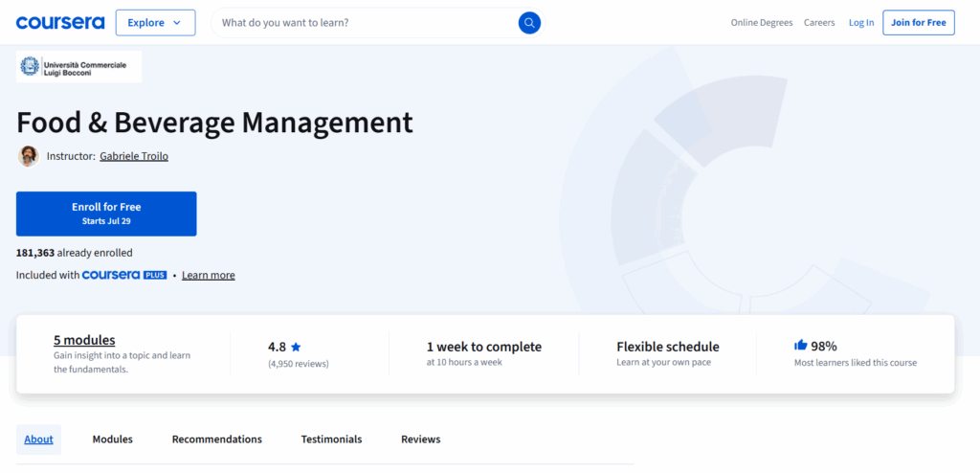Image resolution: width=980 pixels, height=473 pixels.
Task: Click the 'Flexible schedule' text
Action: [x=668, y=347]
